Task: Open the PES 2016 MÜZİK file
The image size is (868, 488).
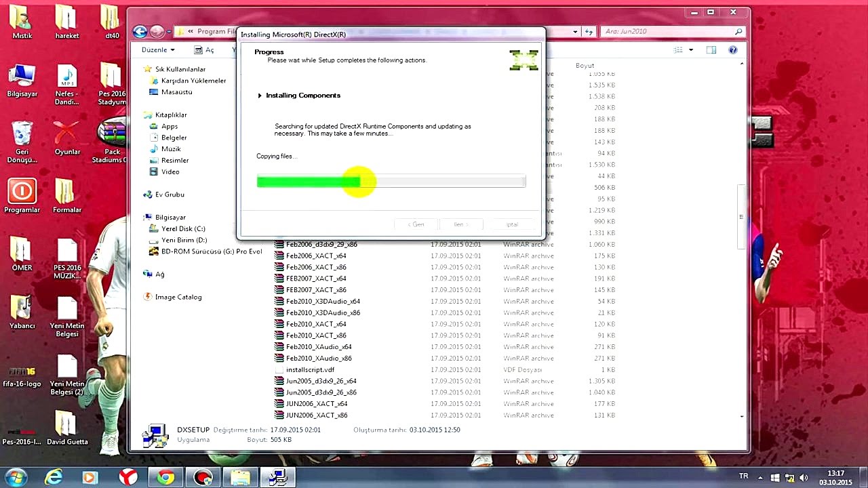Action: tap(66, 259)
